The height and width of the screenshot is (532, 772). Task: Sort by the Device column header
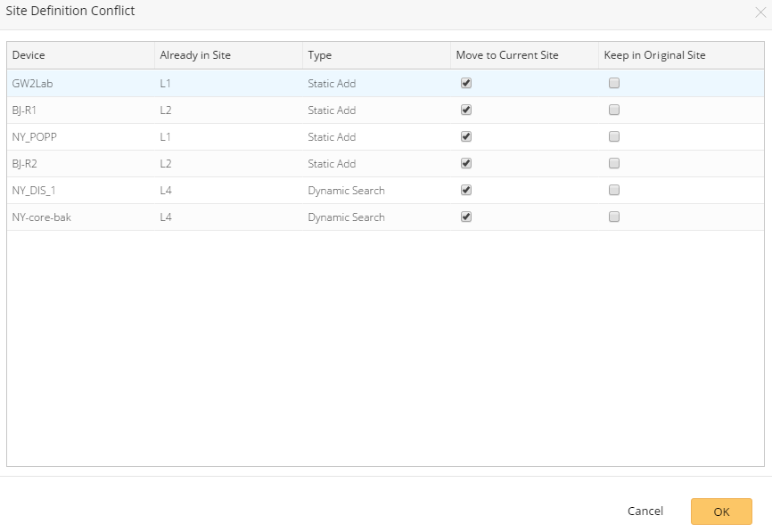pos(29,55)
